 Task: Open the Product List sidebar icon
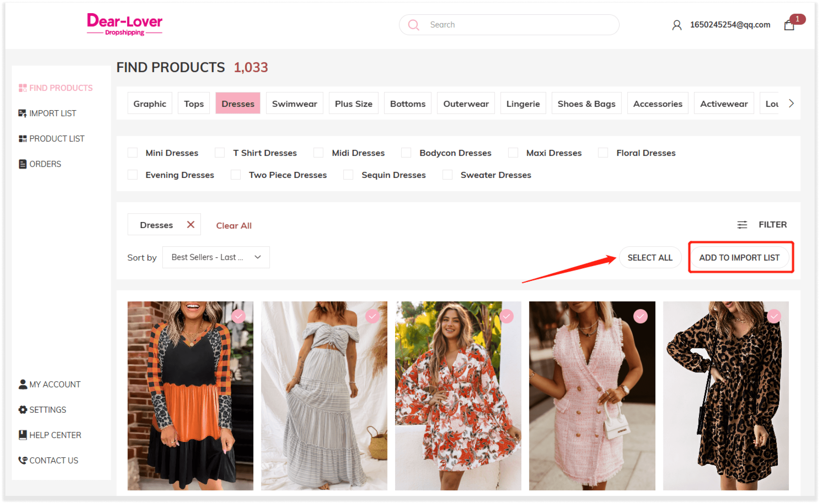coord(23,138)
